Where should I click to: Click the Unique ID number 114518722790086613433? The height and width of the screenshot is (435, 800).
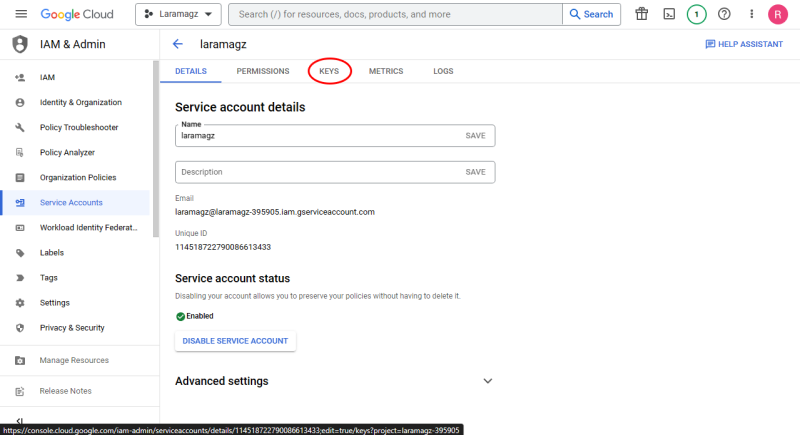[223, 247]
